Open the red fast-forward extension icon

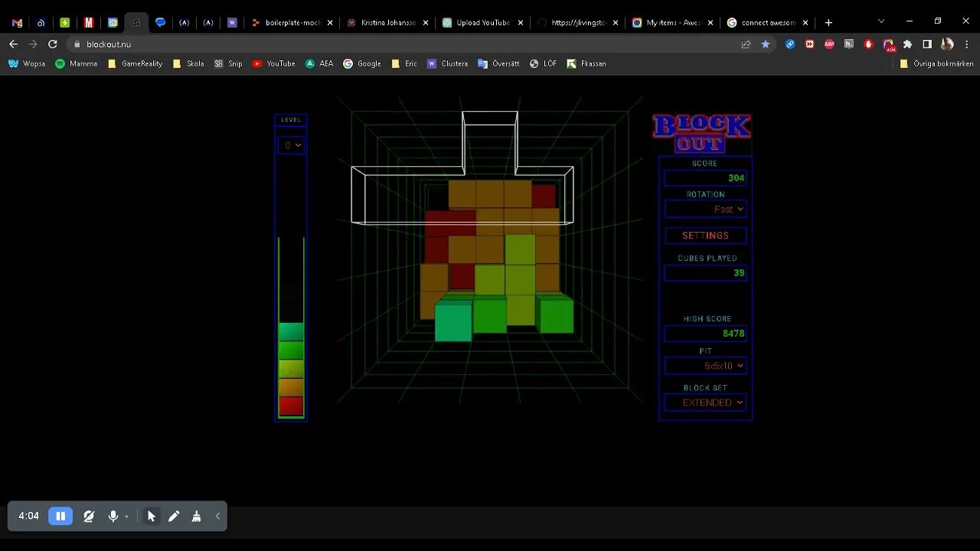(x=809, y=44)
